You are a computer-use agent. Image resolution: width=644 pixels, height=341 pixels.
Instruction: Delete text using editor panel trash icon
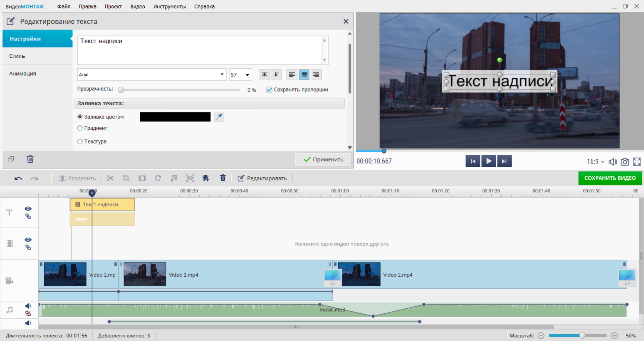point(30,159)
